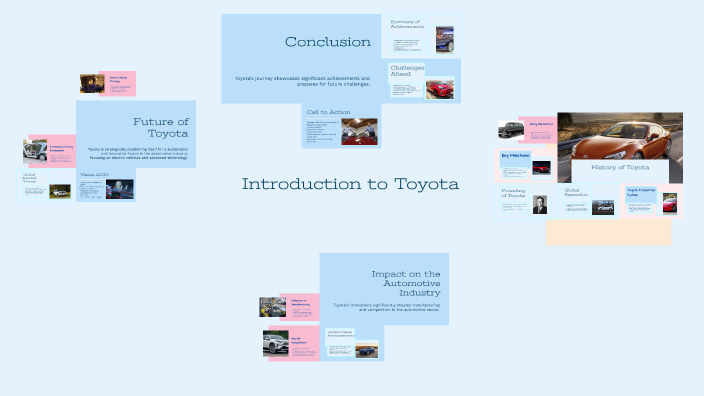Screen dimensions: 704x396
Task: Open 'Impact on the Automotive Industry' heading
Action: pos(406,283)
